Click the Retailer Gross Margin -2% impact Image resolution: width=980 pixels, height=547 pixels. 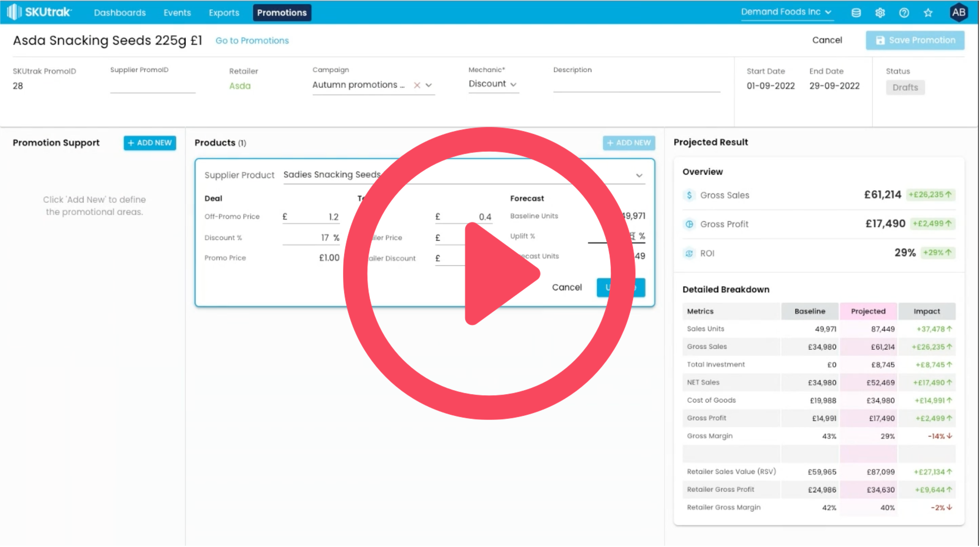pos(941,508)
